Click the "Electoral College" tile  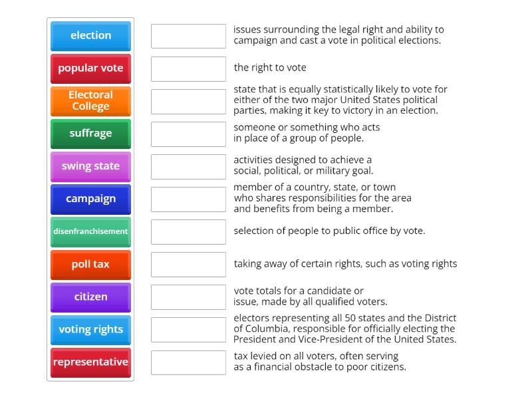click(x=90, y=101)
